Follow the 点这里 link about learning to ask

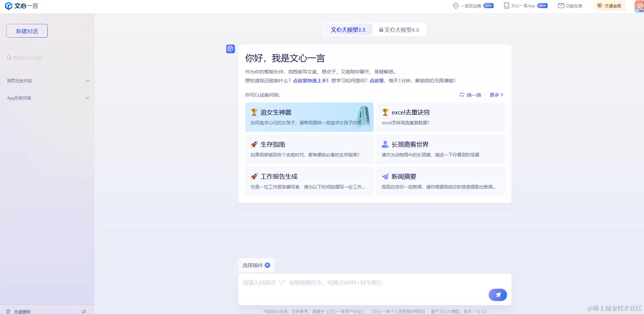[377, 81]
